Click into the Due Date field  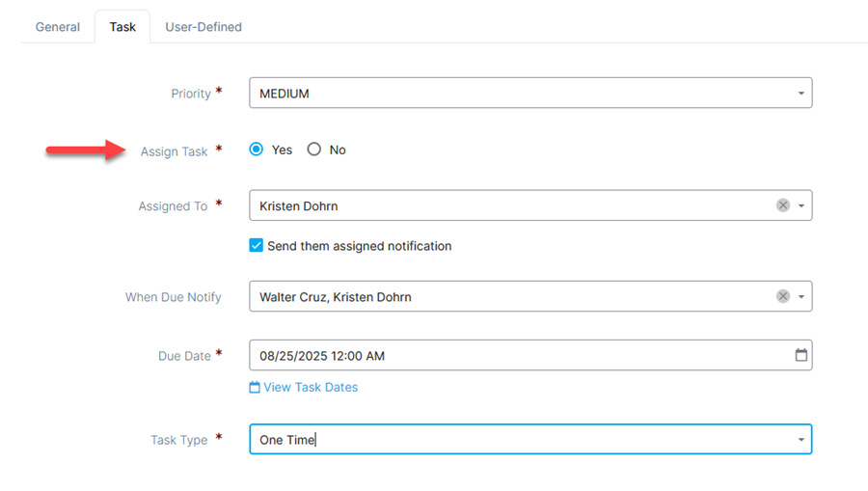pyautogui.click(x=530, y=355)
